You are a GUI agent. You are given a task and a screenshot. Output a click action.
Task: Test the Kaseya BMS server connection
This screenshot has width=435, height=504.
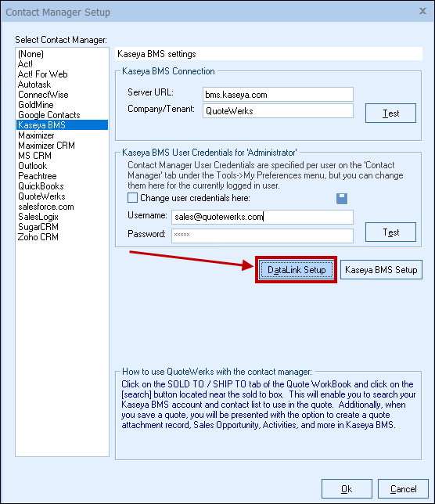390,113
